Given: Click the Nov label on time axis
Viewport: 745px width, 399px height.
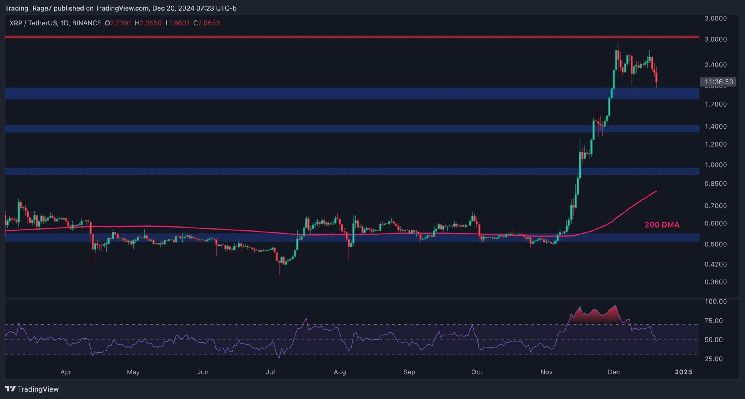Looking at the screenshot, I should (546, 372).
